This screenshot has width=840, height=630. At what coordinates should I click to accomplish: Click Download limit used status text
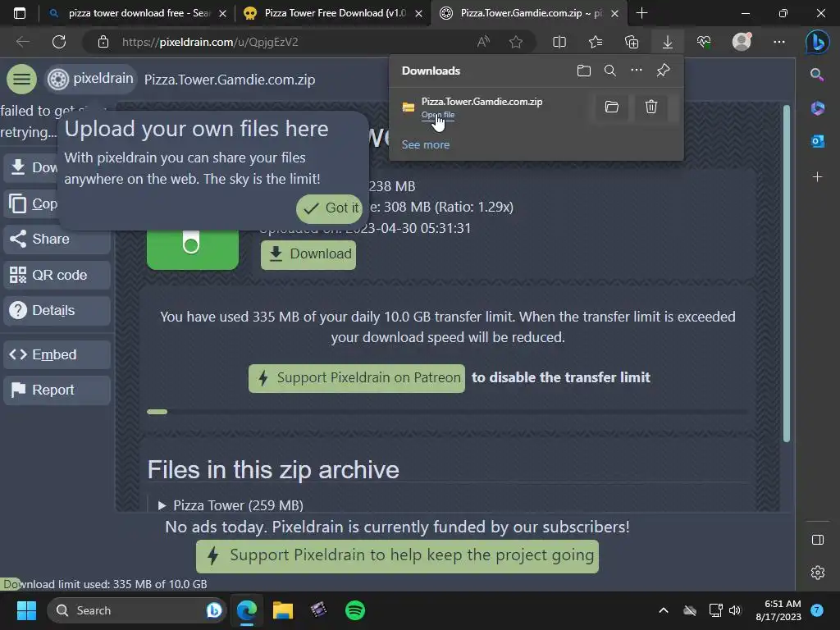coord(105,584)
